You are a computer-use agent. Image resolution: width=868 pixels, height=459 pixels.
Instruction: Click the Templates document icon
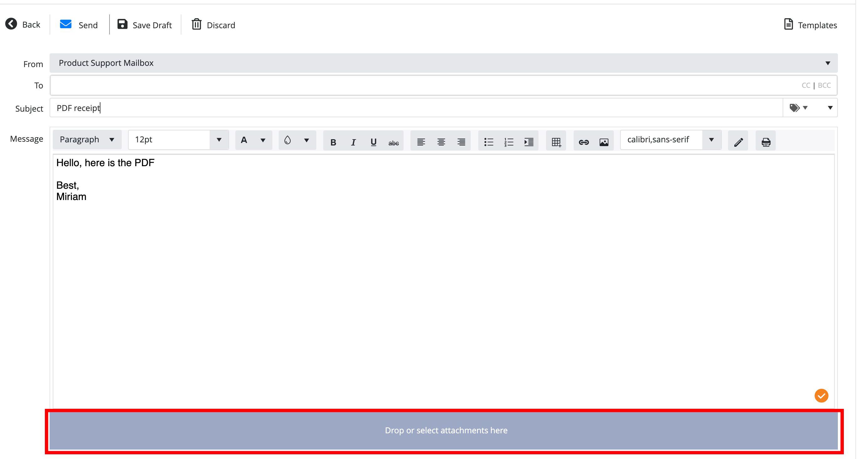[x=788, y=24]
